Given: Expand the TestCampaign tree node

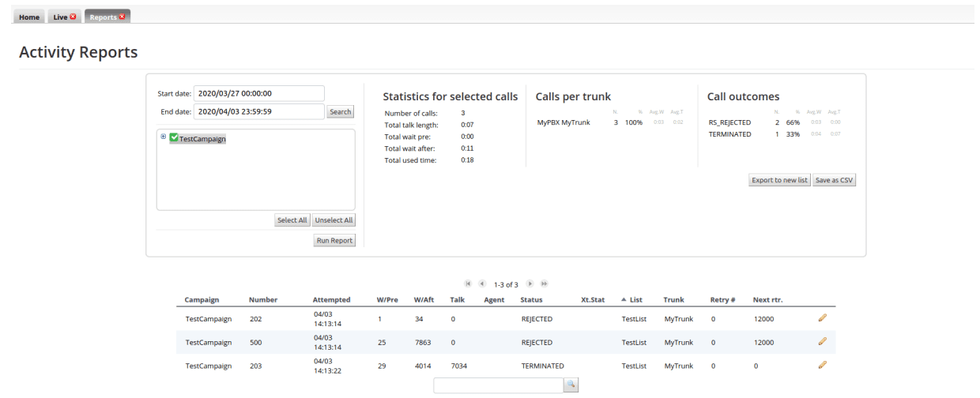Looking at the screenshot, I should coord(164,137).
